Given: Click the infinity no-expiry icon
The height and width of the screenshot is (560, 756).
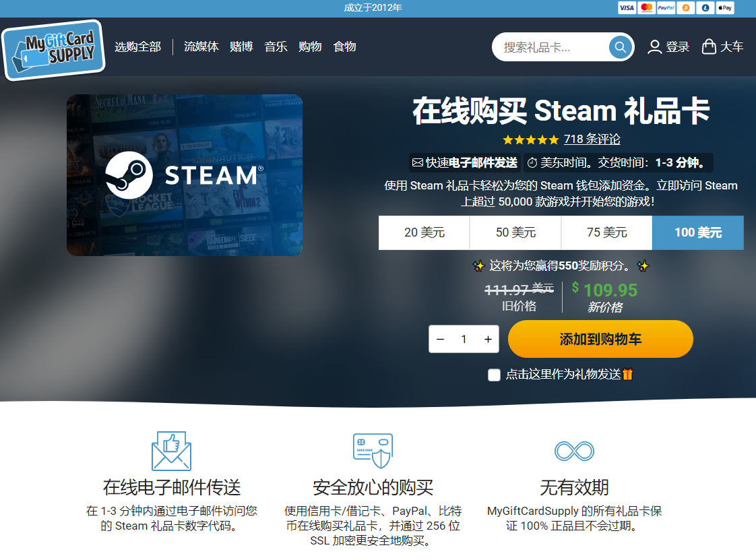Looking at the screenshot, I should (574, 451).
